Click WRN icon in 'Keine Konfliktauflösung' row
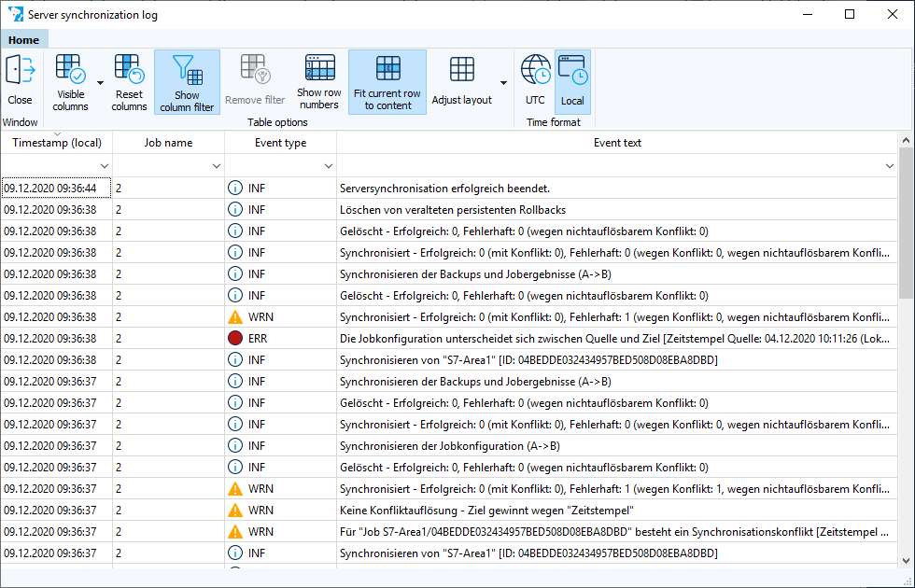The height and width of the screenshot is (588, 915). pyautogui.click(x=235, y=511)
